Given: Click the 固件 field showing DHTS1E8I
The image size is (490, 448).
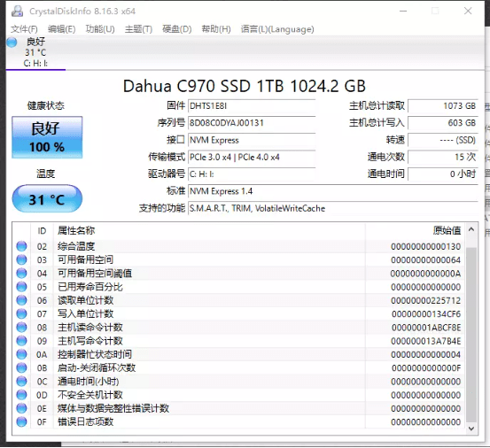Looking at the screenshot, I should pos(252,106).
